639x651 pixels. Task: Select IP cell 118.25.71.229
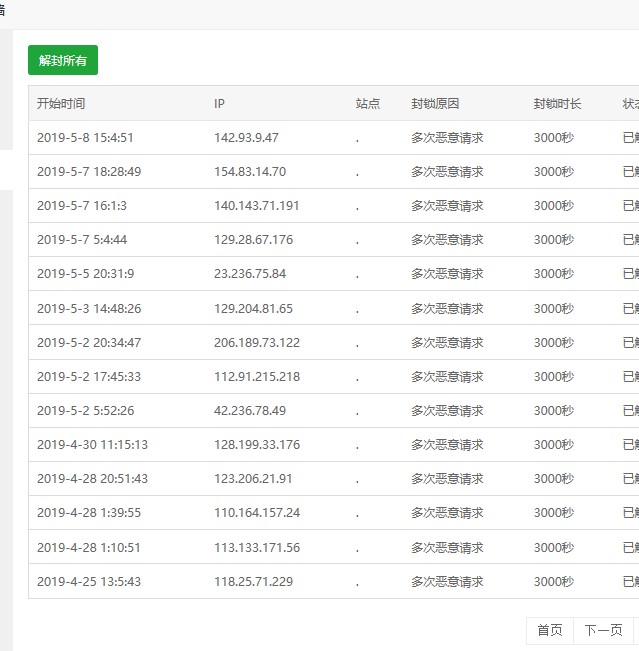(253, 582)
